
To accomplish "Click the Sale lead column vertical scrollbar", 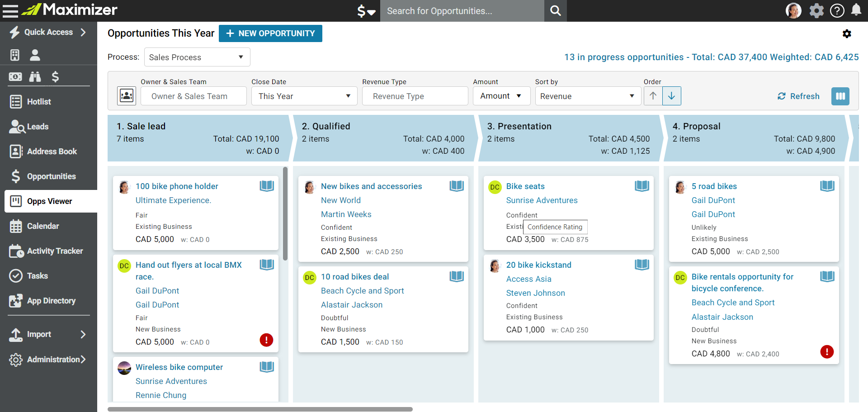I will click(x=285, y=213).
